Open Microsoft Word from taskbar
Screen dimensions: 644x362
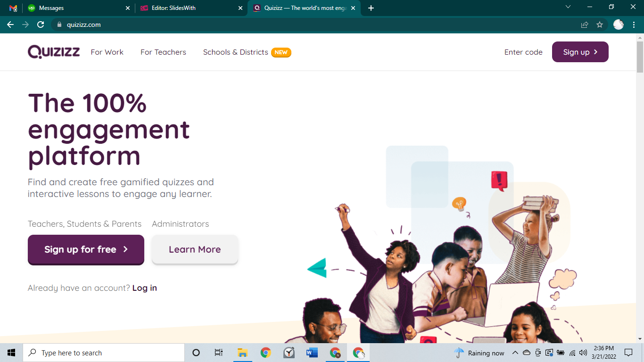tap(312, 353)
